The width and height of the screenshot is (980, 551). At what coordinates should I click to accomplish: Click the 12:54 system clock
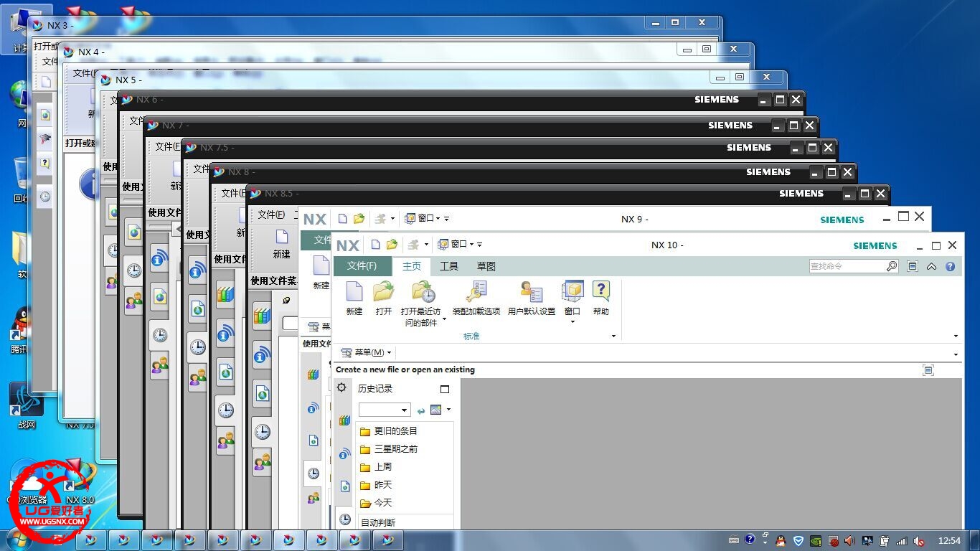click(x=949, y=540)
